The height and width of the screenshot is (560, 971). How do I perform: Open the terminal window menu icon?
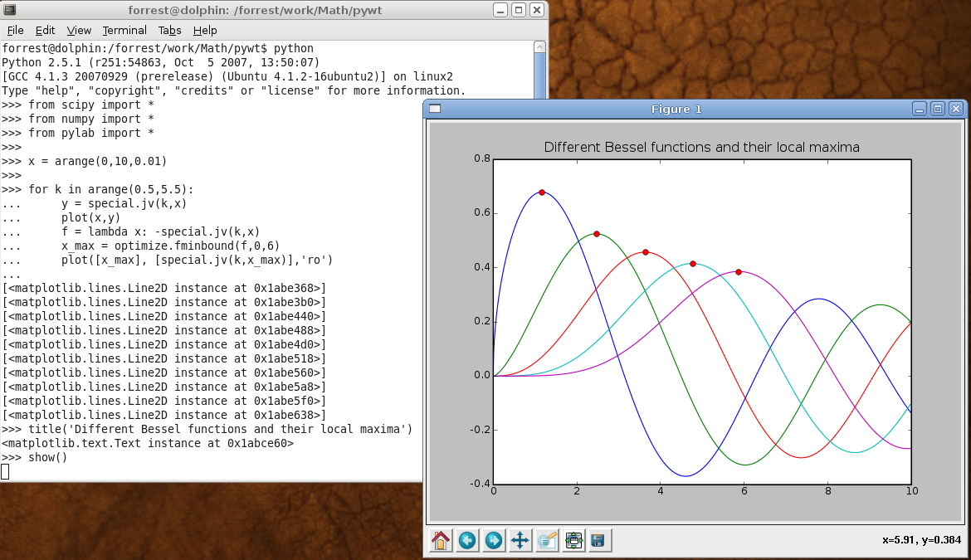tap(9, 10)
